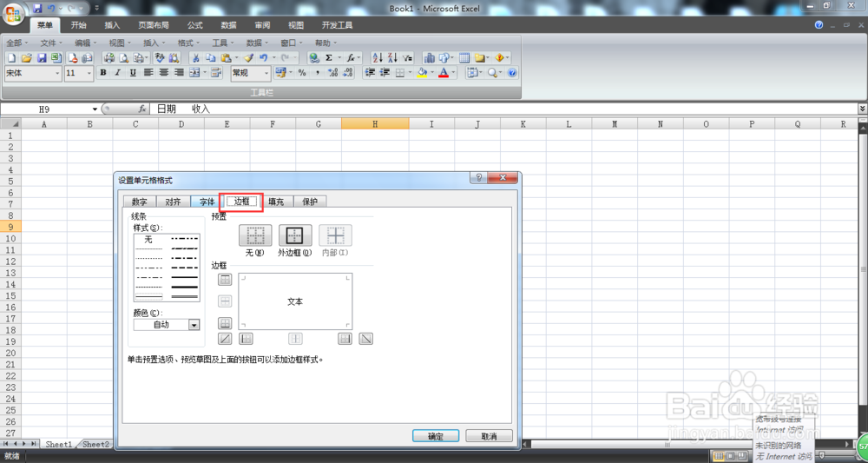Click the Excel Help icon on toolbar
The width and height of the screenshot is (868, 463).
512,73
